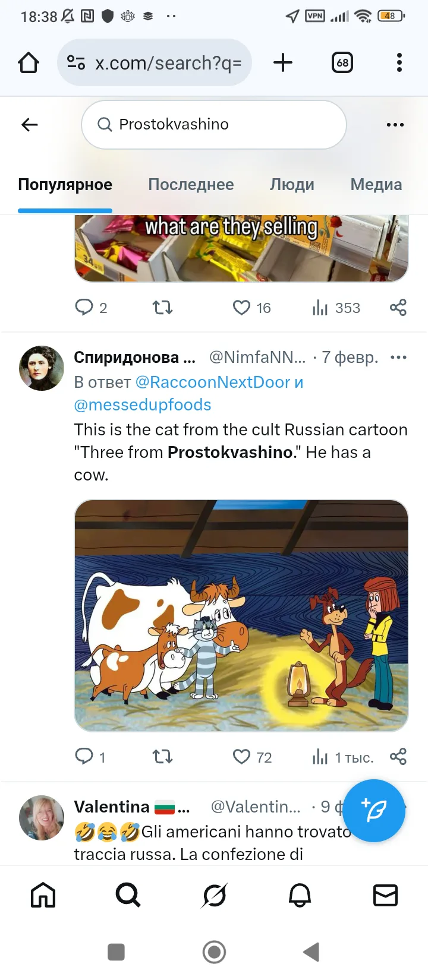Viewport: 428px width, 980px height.
Task: Open the @messedupfoods mention link
Action: coord(143,405)
